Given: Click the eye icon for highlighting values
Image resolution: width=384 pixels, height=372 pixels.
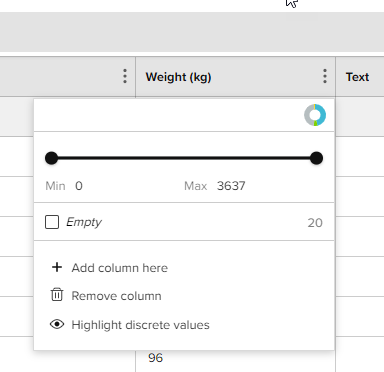Looking at the screenshot, I should pyautogui.click(x=57, y=324).
